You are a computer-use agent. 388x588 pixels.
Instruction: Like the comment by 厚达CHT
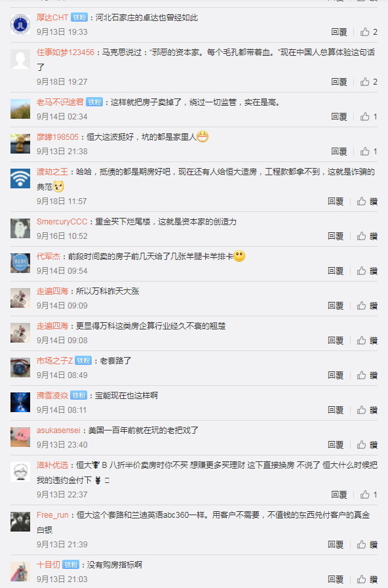(x=368, y=32)
